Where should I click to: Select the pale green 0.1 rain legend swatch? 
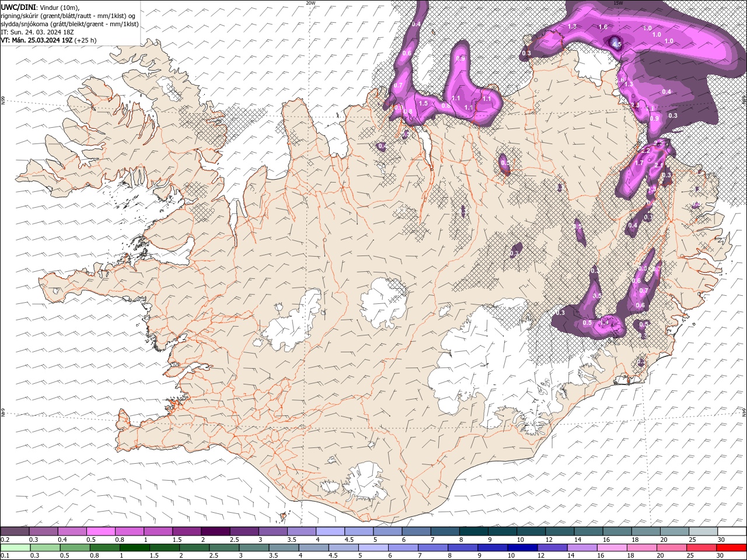pyautogui.click(x=15, y=547)
